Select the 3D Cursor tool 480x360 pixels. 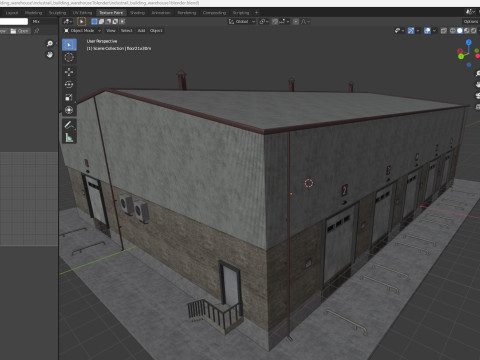[69, 57]
